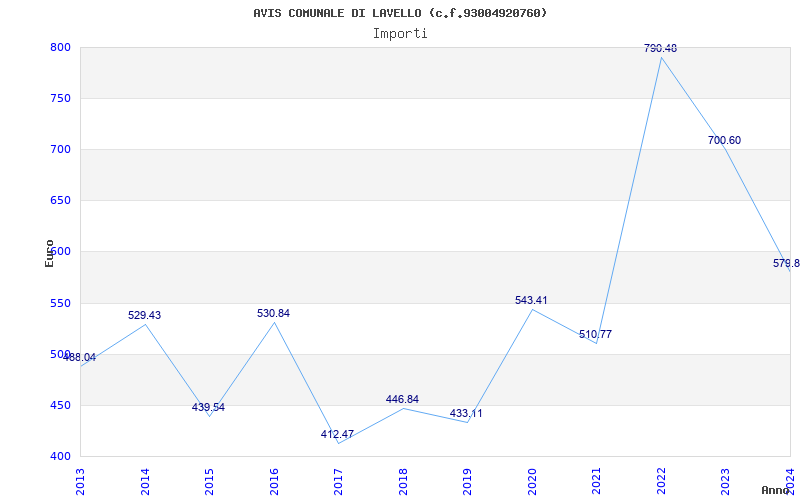Click the 700 y-axis tick label

tap(60, 149)
